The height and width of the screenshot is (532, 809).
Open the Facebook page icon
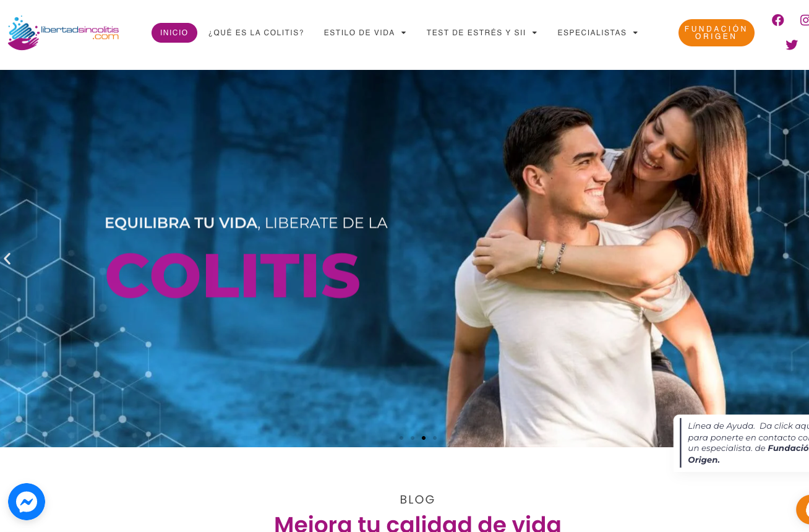click(777, 20)
